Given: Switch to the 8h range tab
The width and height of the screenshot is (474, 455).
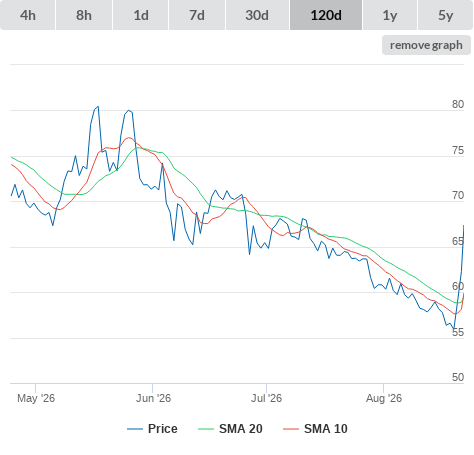Looking at the screenshot, I should click(84, 15).
